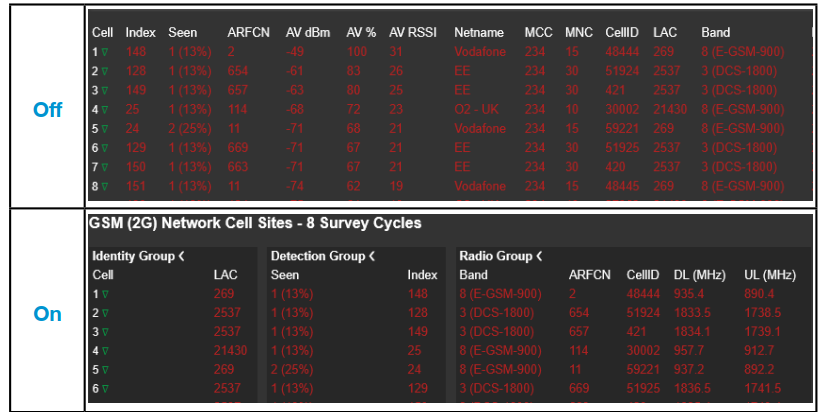Expand cell 4 triangle in On table
The image size is (822, 412).
coord(105,351)
